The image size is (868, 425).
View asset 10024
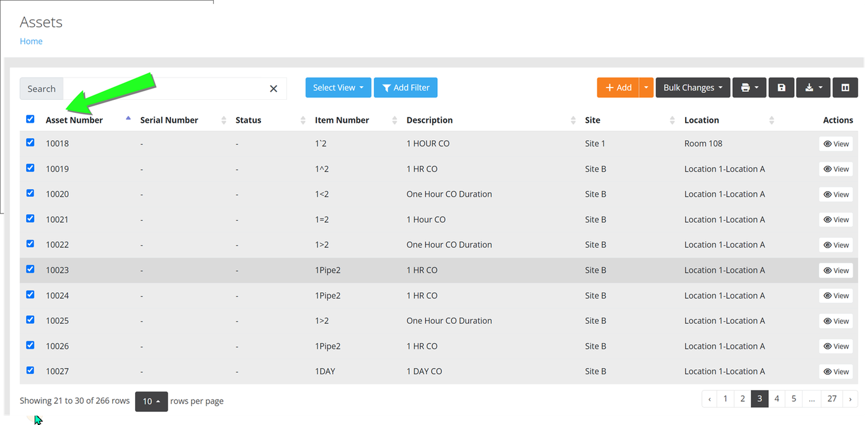click(x=836, y=296)
